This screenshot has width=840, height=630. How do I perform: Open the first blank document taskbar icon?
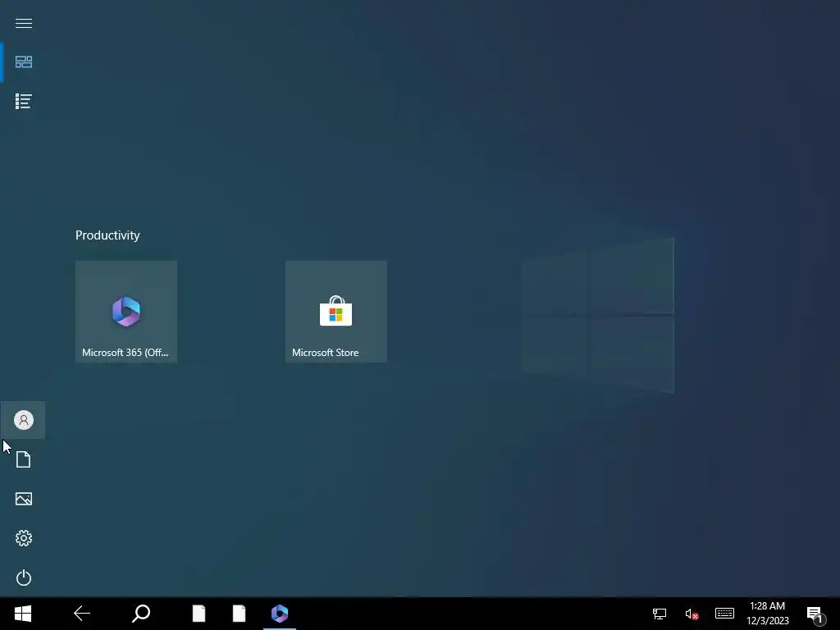coord(199,614)
